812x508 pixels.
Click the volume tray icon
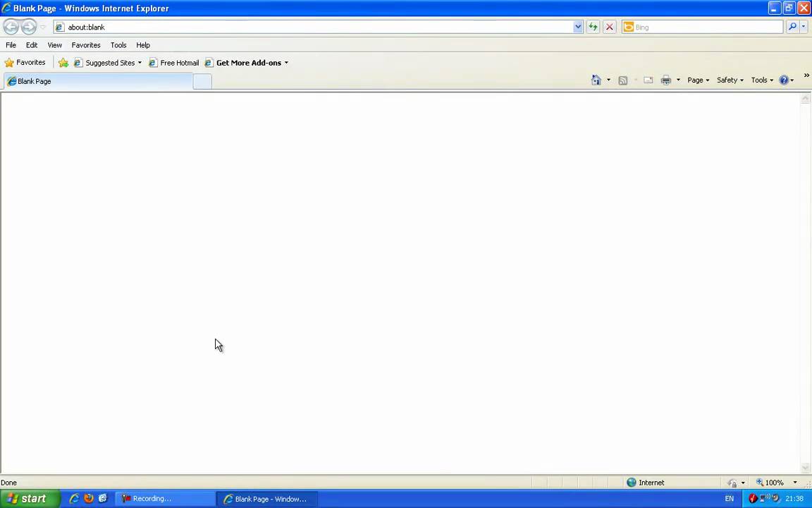(x=775, y=499)
